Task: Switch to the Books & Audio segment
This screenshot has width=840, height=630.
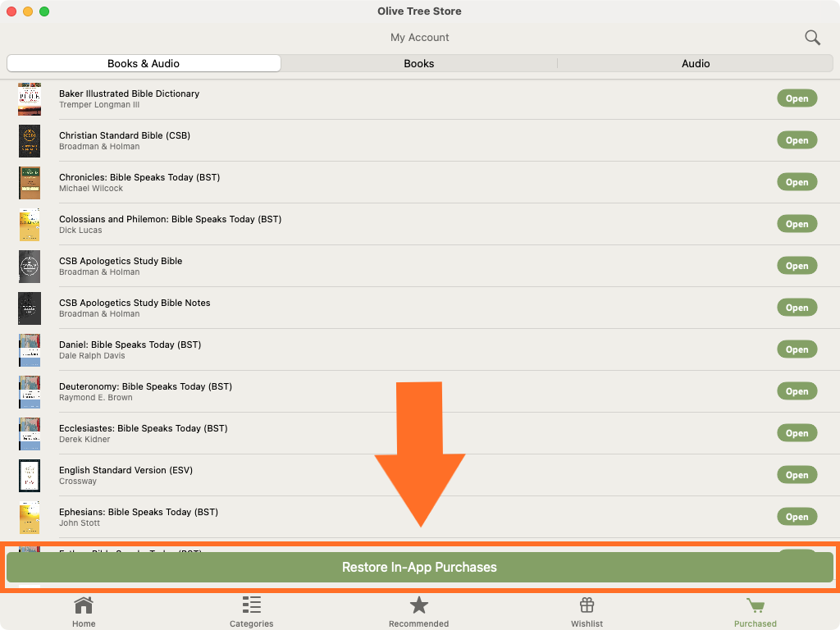Action: pyautogui.click(x=144, y=63)
